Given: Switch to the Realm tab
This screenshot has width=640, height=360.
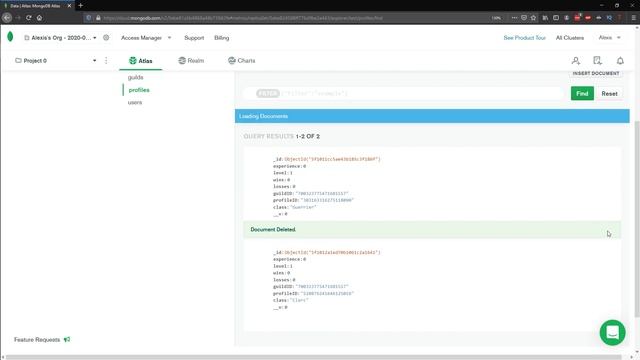Looking at the screenshot, I should pyautogui.click(x=191, y=60).
